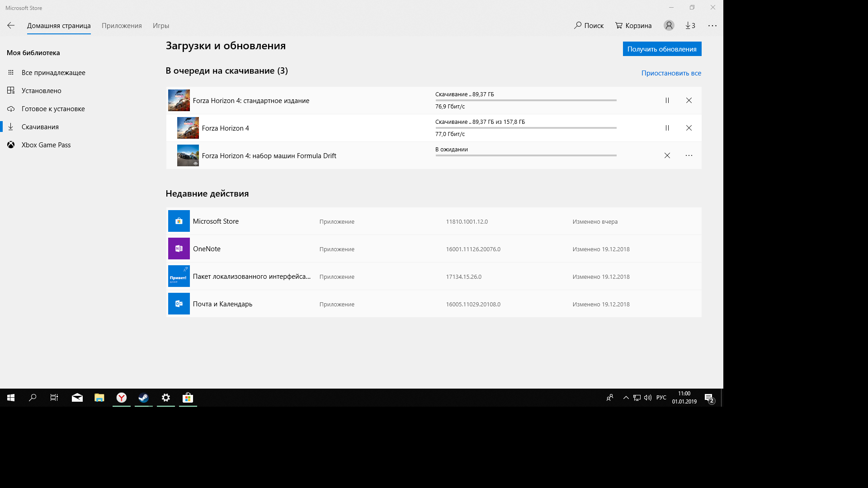Click the Microsoft Store name in recent activity
The height and width of the screenshot is (488, 868).
pyautogui.click(x=216, y=221)
